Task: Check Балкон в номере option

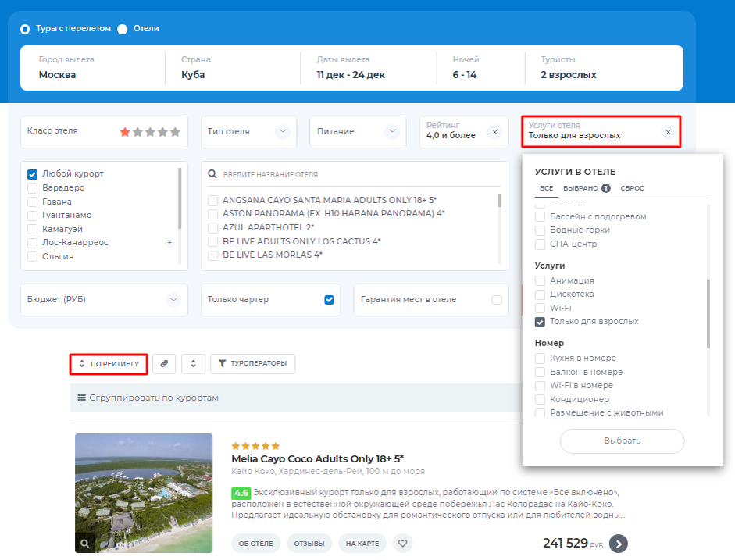Action: (540, 372)
